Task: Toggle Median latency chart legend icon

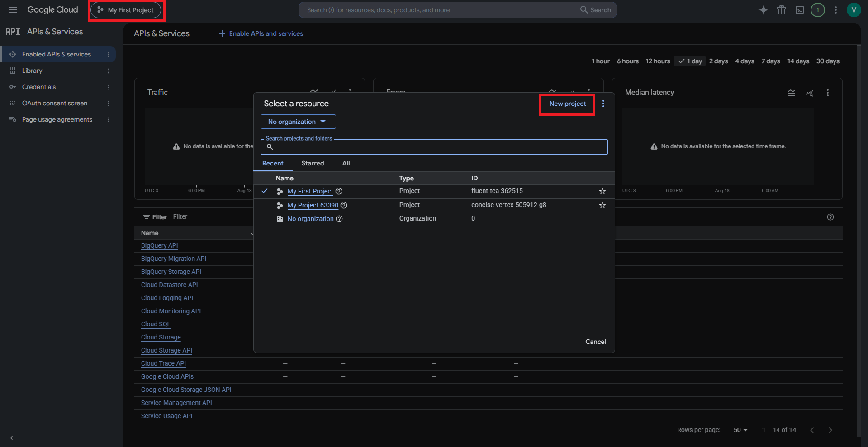Action: point(792,93)
